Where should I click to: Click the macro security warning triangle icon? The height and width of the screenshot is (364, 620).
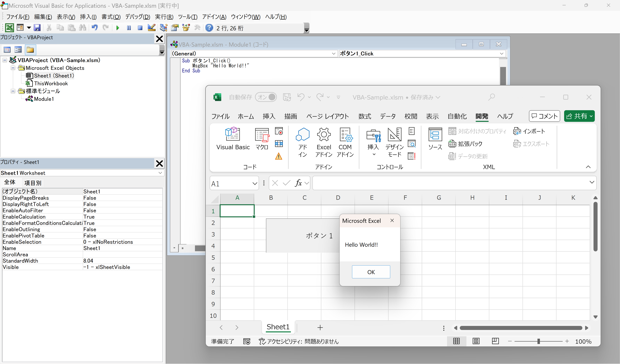pos(279,156)
